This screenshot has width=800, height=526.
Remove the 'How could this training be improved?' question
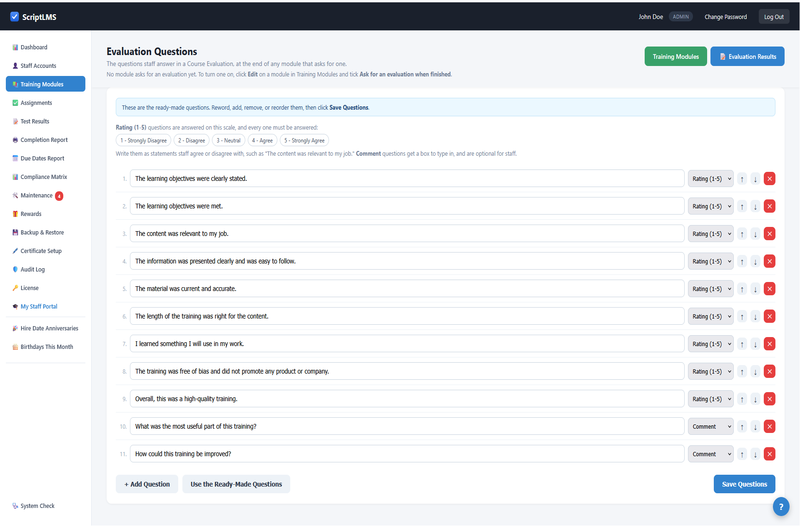(769, 454)
